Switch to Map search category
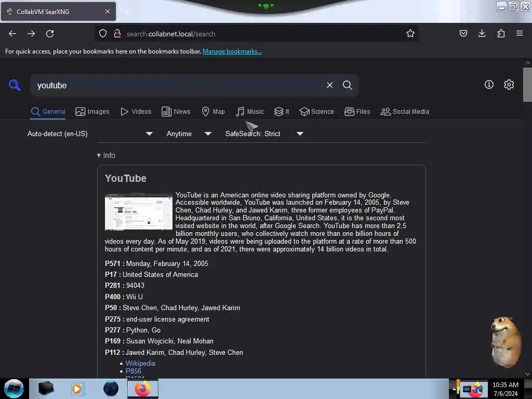 coord(213,112)
